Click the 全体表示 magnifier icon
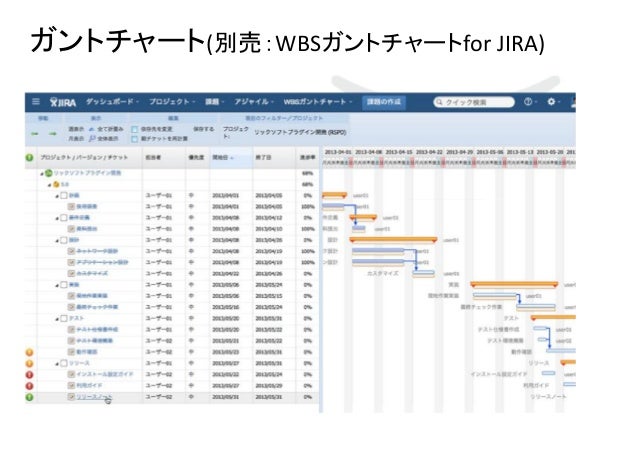This screenshot has height=451, width=638. (92, 139)
